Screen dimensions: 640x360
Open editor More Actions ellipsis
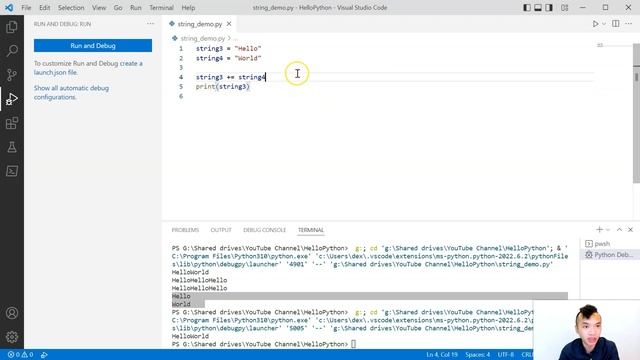coord(629,24)
